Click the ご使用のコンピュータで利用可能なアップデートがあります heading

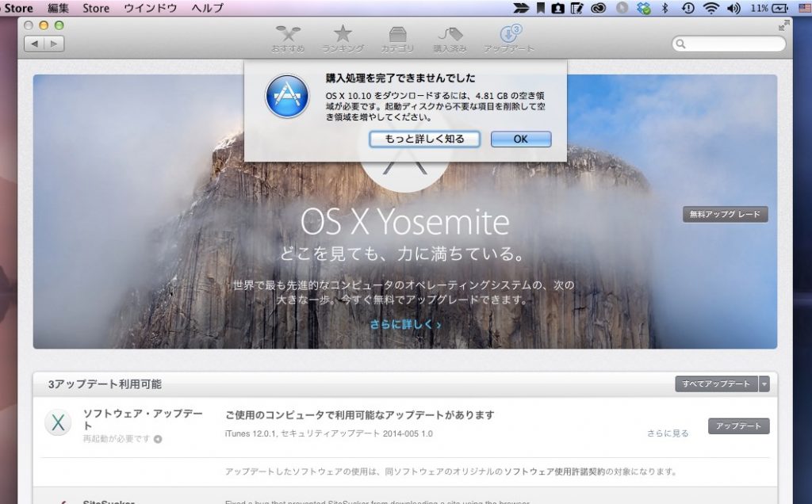pyautogui.click(x=360, y=415)
